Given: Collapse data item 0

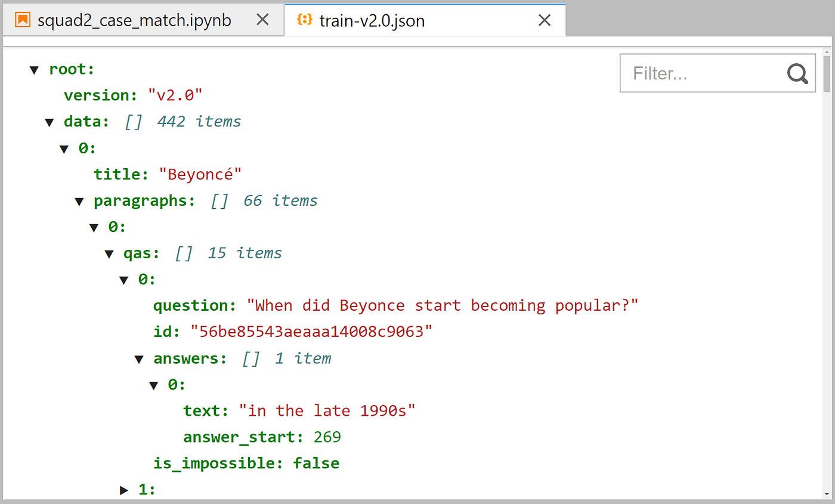Looking at the screenshot, I should (x=64, y=149).
